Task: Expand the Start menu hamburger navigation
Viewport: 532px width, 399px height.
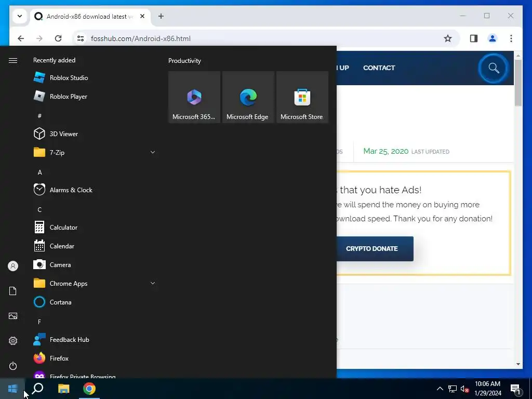Action: 13,60
